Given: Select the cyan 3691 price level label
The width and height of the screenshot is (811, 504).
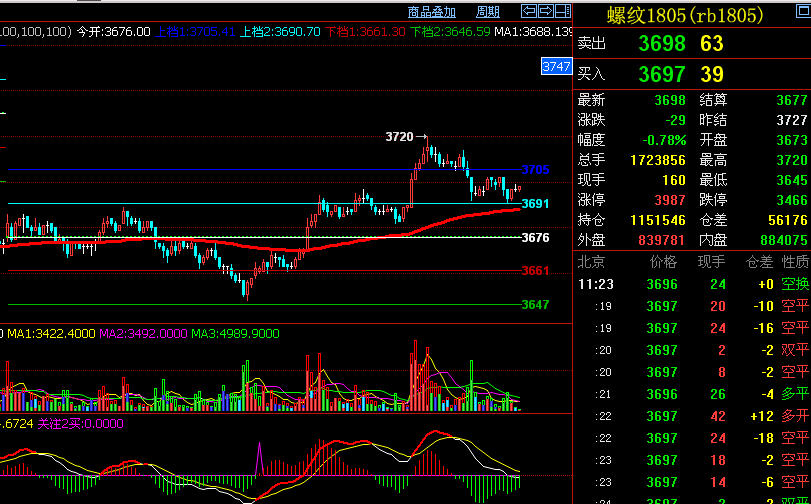Looking at the screenshot, I should pyautogui.click(x=535, y=204).
